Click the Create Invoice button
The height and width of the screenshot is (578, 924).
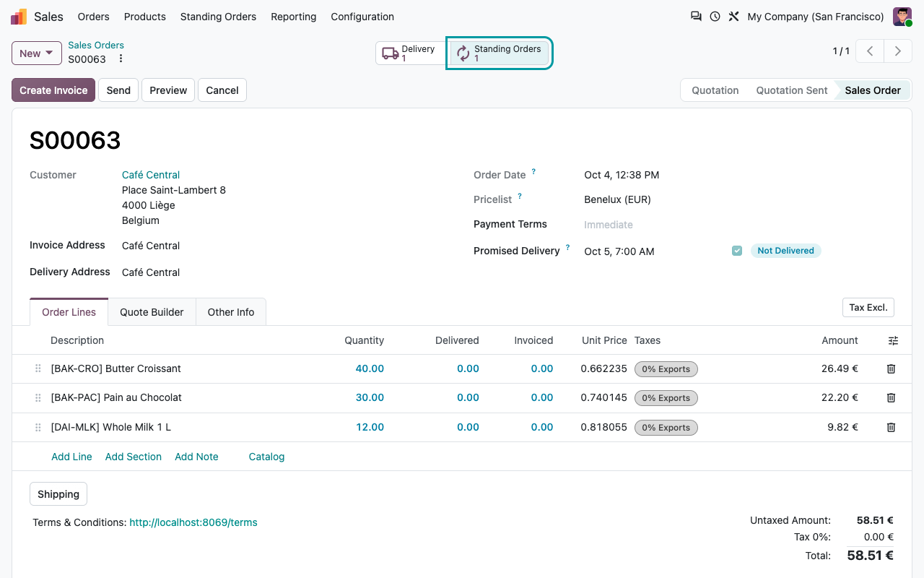(x=53, y=90)
